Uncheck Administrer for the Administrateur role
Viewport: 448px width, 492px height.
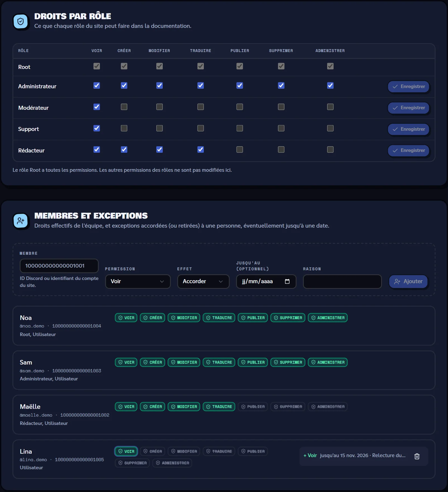330,86
